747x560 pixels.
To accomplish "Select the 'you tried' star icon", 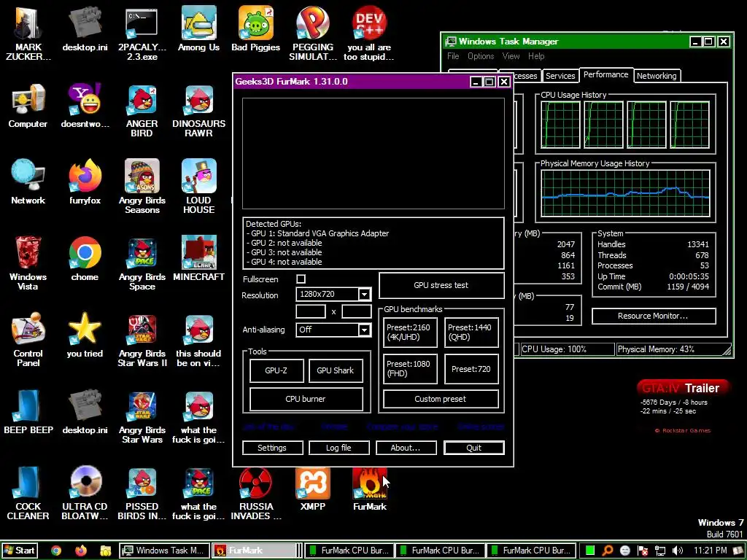I will [85, 335].
